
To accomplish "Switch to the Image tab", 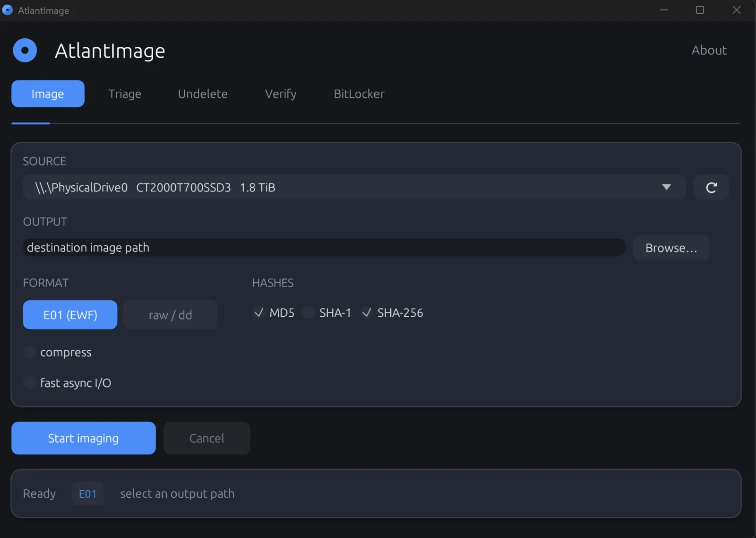I will click(48, 94).
